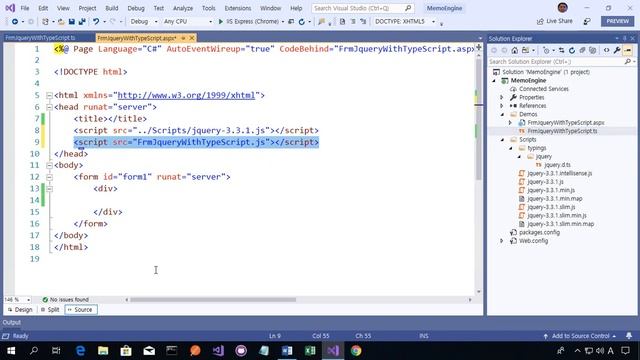Click the Save All icon
Image resolution: width=640 pixels, height=360 pixels.
(x=82, y=22)
